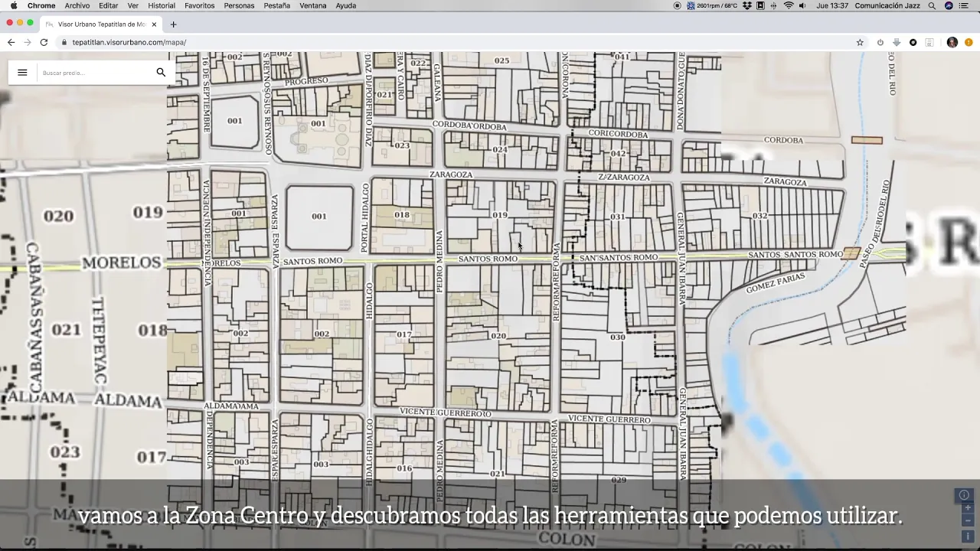Click the black circular extension icon
The width and height of the screenshot is (980, 551).
coord(913,42)
